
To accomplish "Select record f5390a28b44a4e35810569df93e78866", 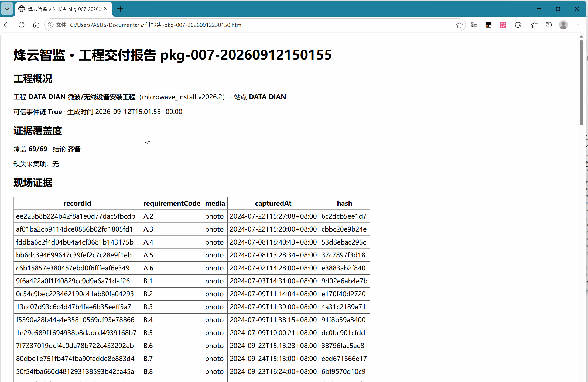I will [x=77, y=320].
